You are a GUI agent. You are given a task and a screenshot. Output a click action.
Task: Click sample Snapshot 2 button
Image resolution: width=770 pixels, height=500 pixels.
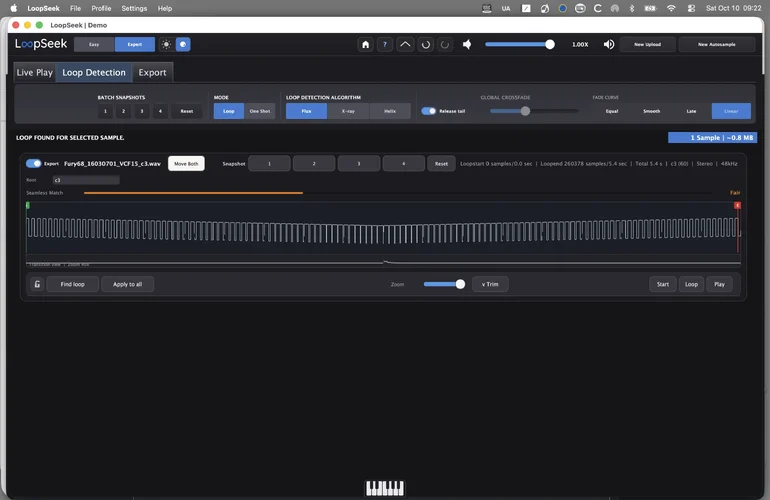pyautogui.click(x=314, y=164)
